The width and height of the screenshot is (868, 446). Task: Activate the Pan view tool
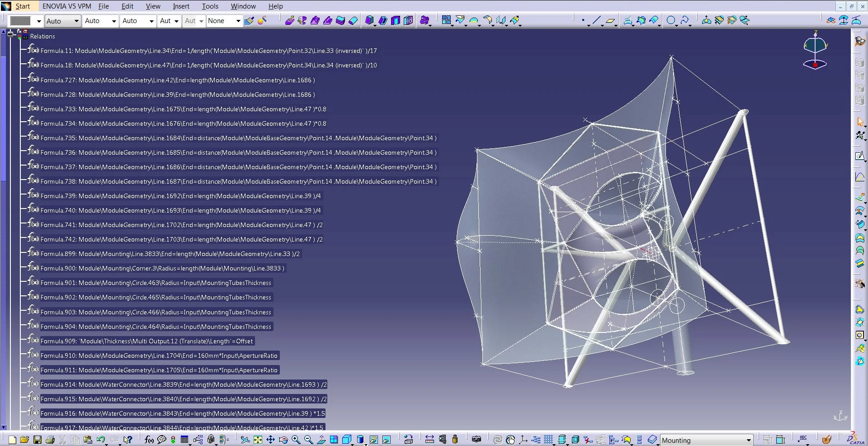tap(270, 440)
